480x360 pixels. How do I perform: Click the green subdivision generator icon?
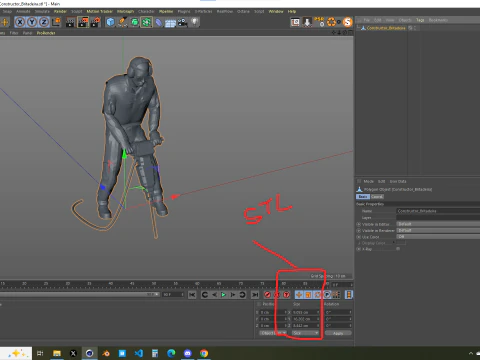tap(134, 22)
